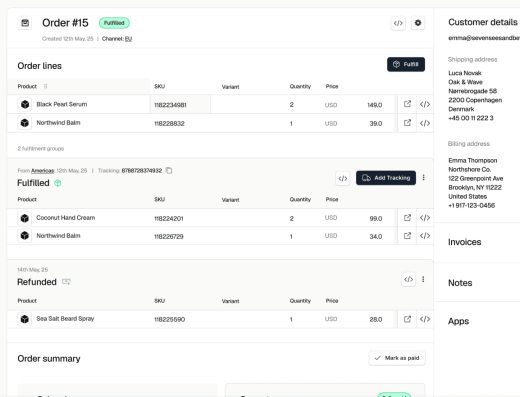Click the phone number +1 917-123-0456

click(471, 206)
